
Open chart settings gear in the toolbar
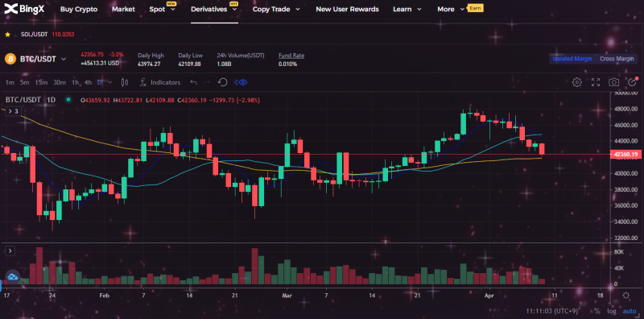pyautogui.click(x=576, y=82)
